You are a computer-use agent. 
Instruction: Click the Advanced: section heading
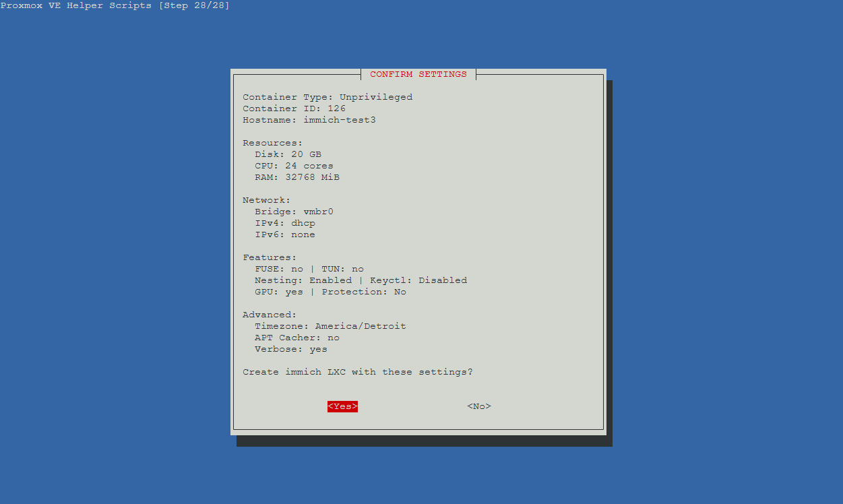coord(270,315)
